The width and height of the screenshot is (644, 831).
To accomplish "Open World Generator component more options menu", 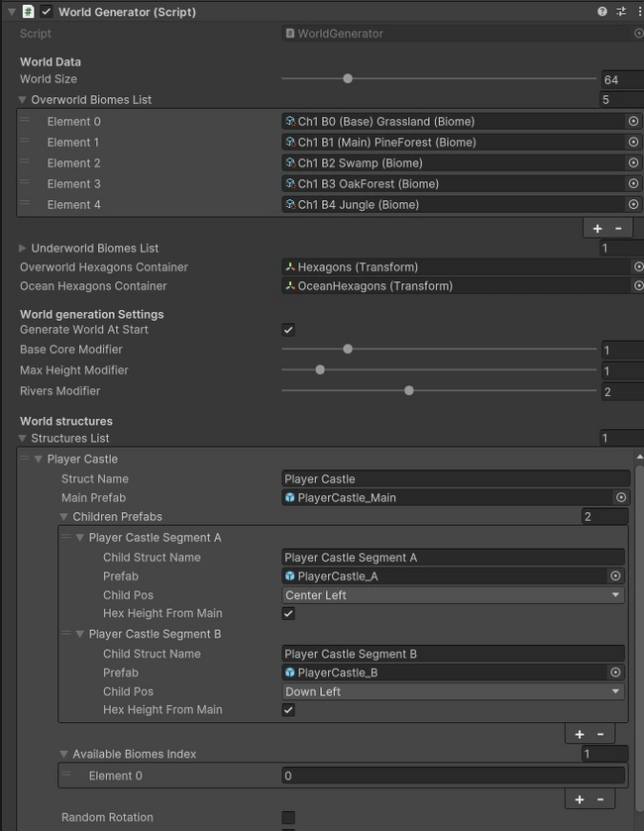I will pyautogui.click(x=638, y=12).
